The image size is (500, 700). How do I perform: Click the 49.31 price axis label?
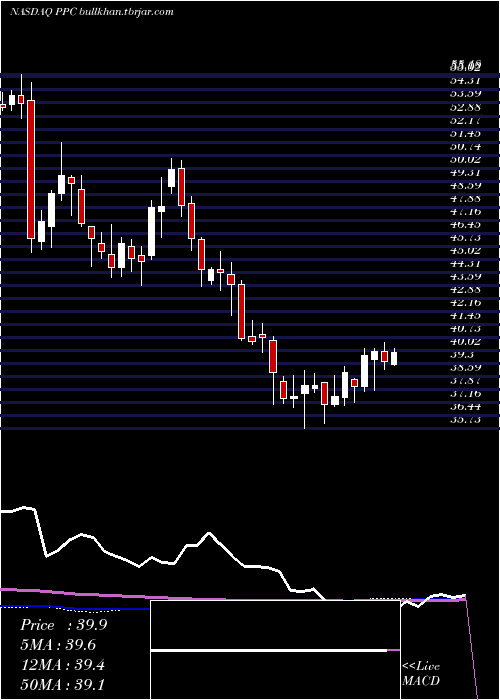click(465, 172)
